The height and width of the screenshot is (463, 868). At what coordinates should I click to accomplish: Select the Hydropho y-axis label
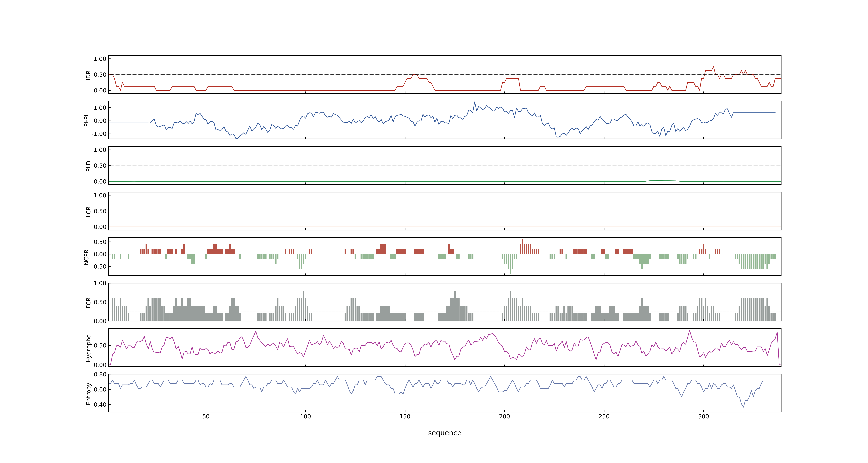coord(88,348)
